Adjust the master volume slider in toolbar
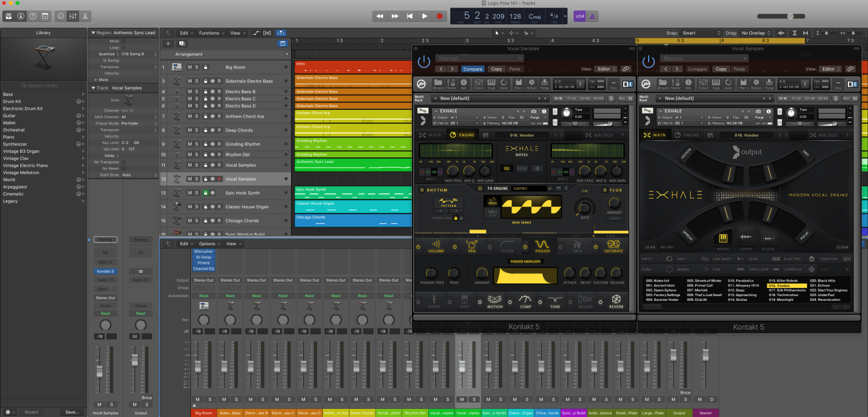 (790, 16)
